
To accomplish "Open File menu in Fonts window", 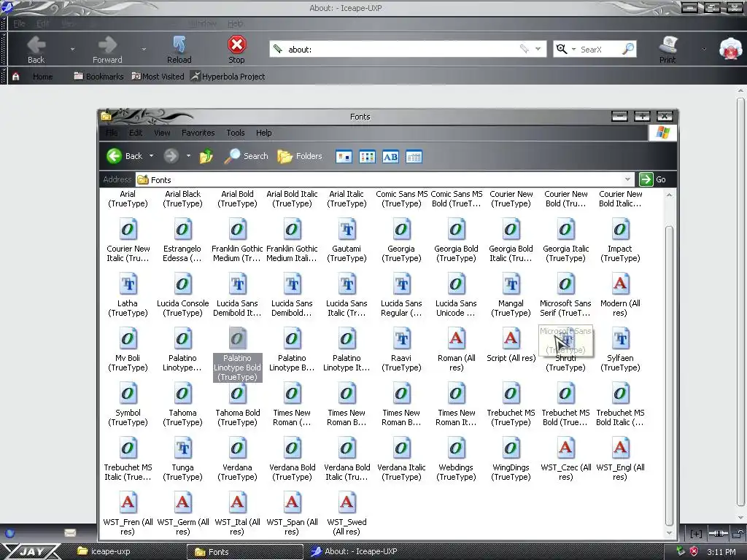I will (x=112, y=133).
